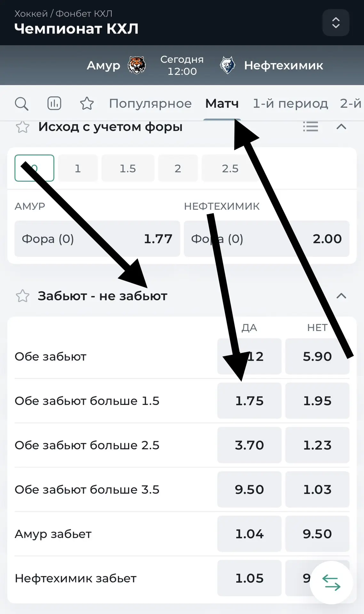Collapse the 'Забьют - не забьют' section

(341, 296)
